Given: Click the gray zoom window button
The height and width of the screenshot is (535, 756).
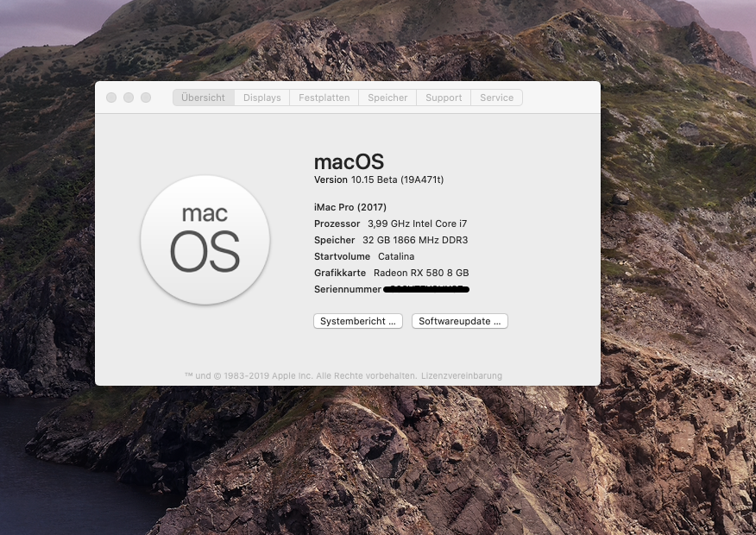Looking at the screenshot, I should coord(146,98).
